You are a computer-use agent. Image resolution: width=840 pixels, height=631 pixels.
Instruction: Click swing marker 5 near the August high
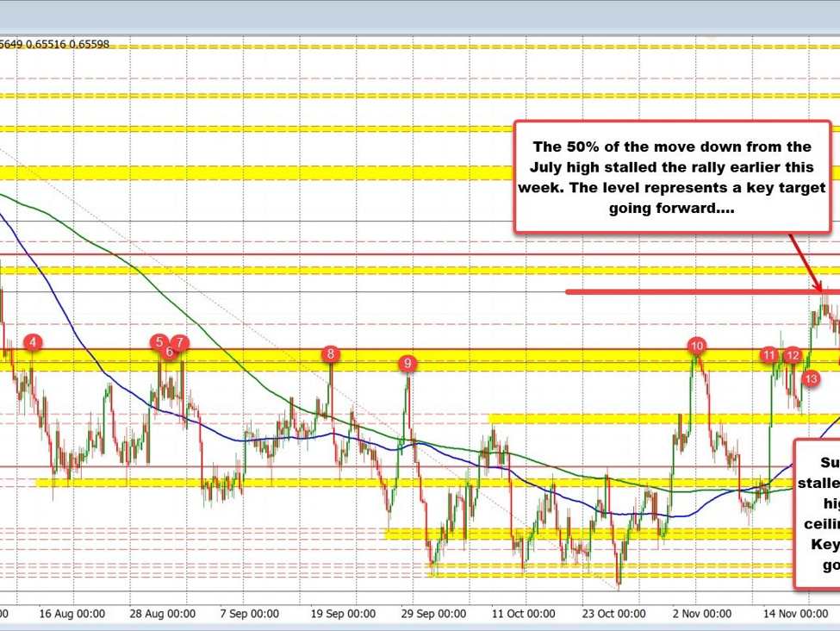159,342
